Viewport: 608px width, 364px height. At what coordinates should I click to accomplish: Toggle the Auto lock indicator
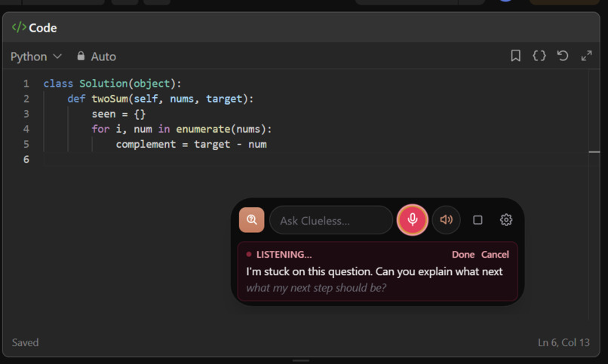pos(97,57)
